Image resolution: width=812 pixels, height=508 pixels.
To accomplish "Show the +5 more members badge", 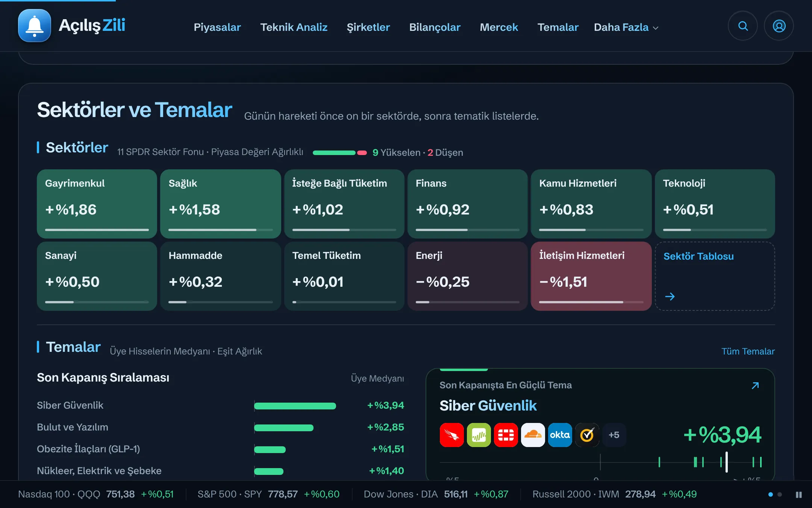I will coord(614,435).
